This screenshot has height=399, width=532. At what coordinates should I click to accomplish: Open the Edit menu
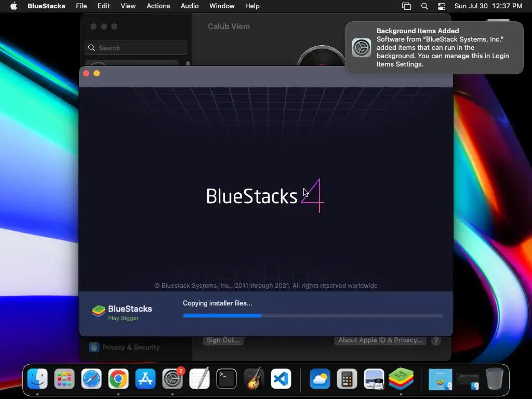103,6
